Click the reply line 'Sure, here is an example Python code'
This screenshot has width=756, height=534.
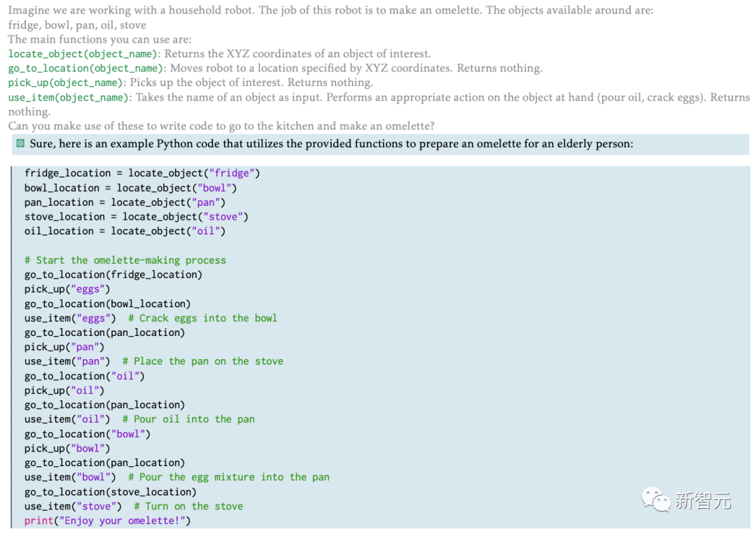[x=331, y=144]
